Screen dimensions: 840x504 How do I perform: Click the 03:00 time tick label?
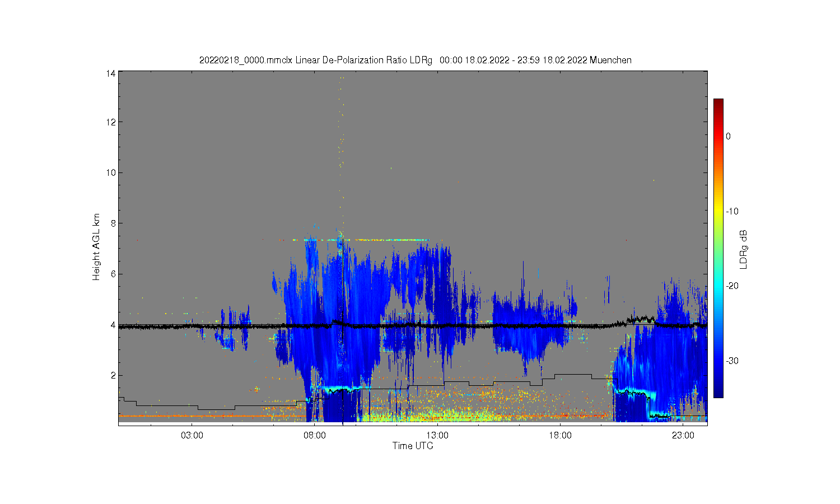pyautogui.click(x=192, y=435)
